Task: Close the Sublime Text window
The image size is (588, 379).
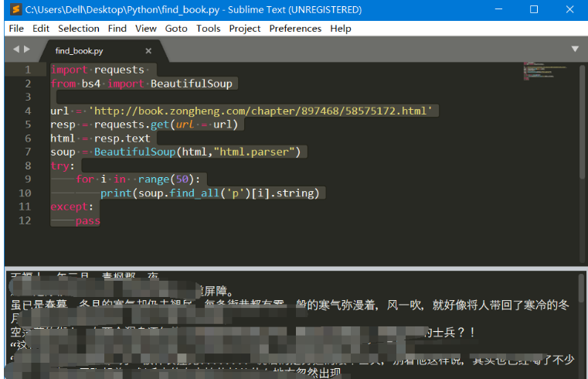Action: (x=569, y=9)
